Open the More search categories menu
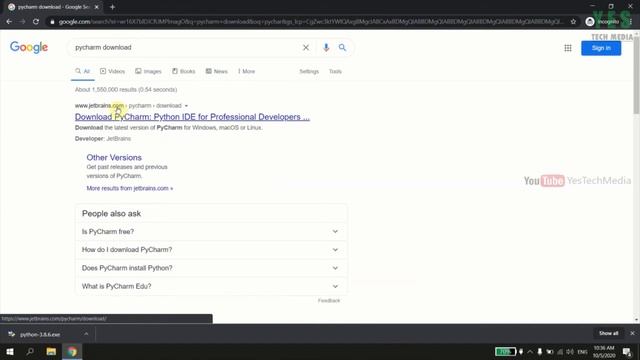 pos(246,71)
